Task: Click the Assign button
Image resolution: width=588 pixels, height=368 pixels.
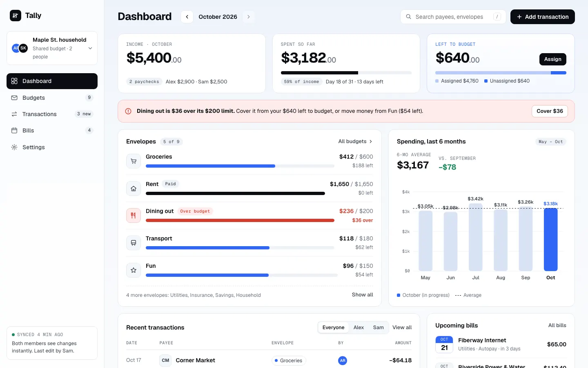Action: tap(553, 59)
